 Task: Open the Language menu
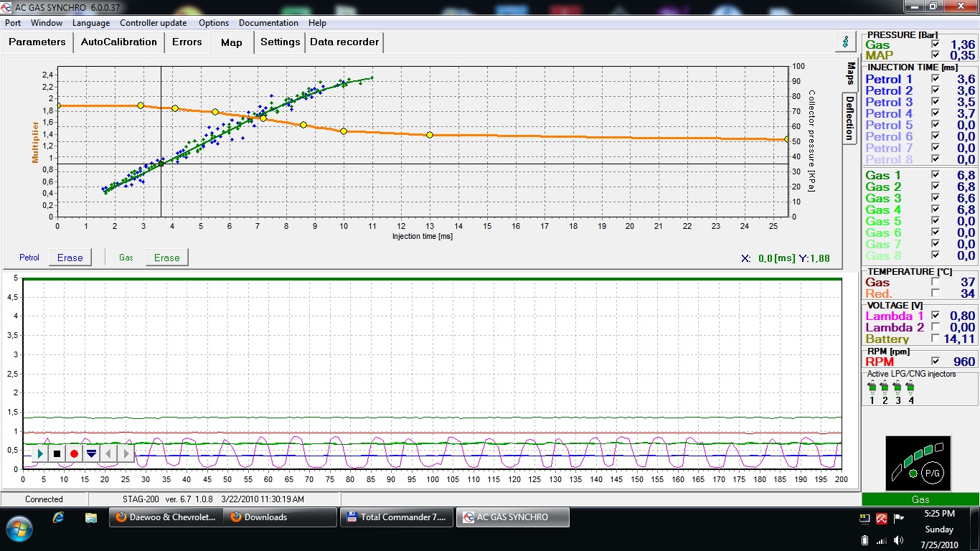91,23
